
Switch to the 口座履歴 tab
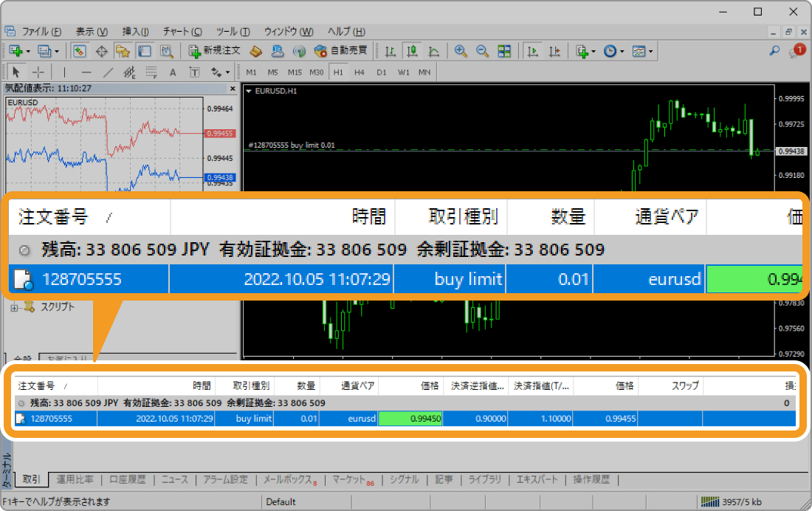(x=128, y=479)
